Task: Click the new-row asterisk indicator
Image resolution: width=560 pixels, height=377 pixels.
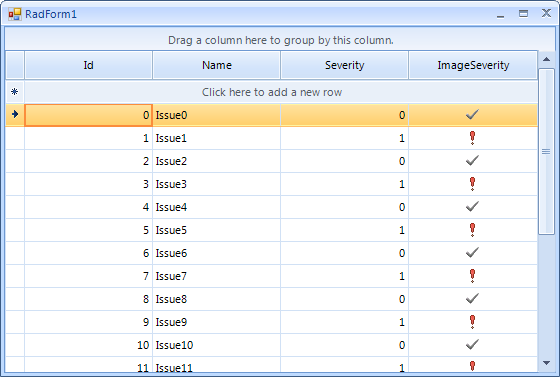Action: tap(15, 92)
